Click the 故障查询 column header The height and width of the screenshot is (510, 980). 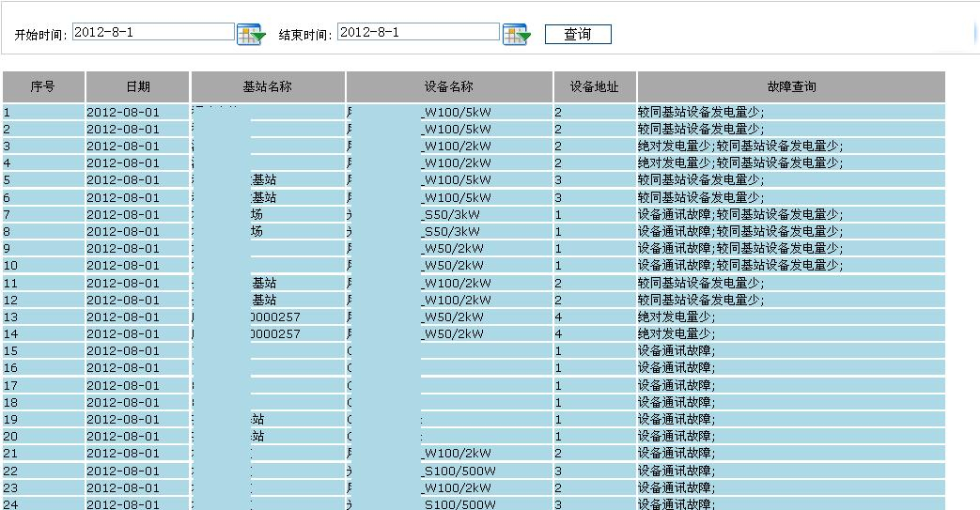tap(791, 87)
